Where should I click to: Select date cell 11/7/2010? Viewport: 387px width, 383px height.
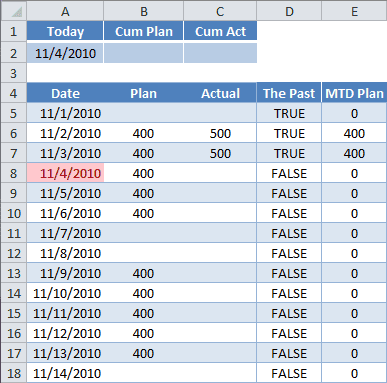click(65, 233)
